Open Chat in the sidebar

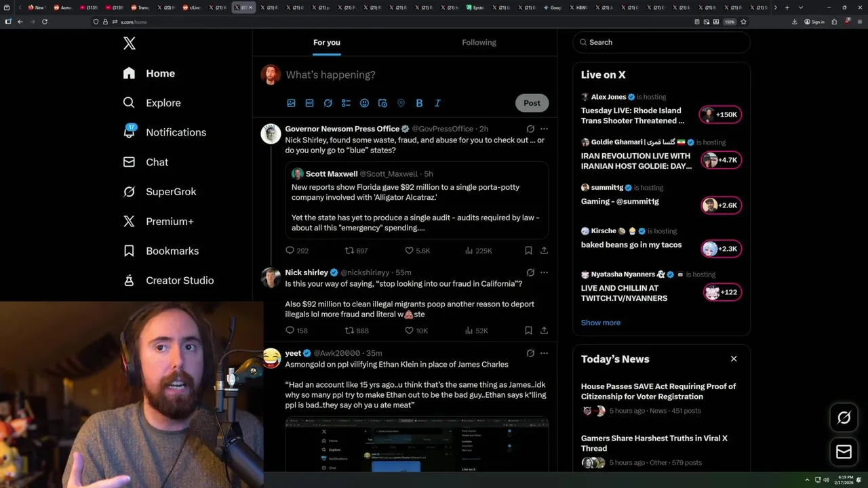145,162
